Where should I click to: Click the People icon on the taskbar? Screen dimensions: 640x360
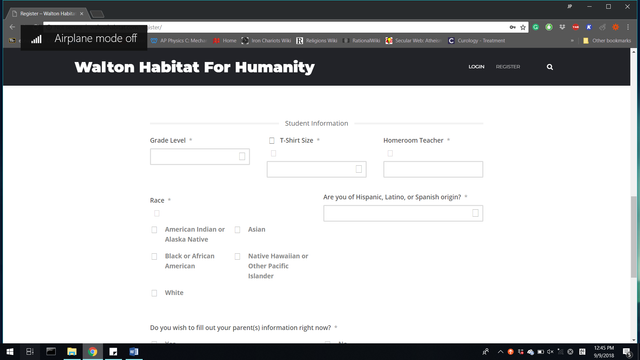(485, 352)
